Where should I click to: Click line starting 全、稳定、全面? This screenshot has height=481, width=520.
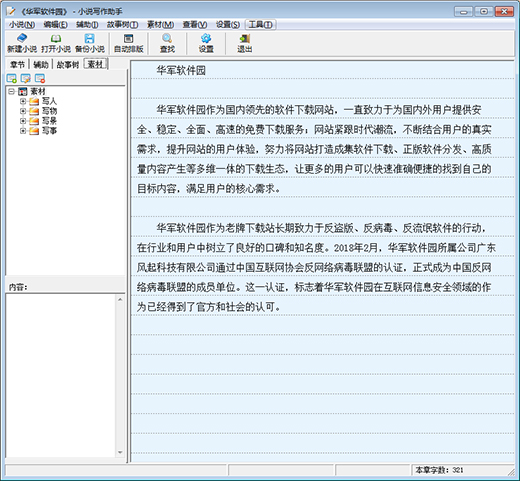tap(314, 129)
